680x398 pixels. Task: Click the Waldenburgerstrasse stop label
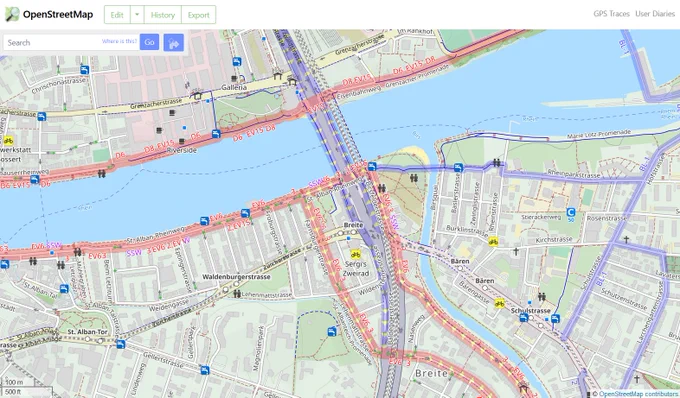(236, 277)
